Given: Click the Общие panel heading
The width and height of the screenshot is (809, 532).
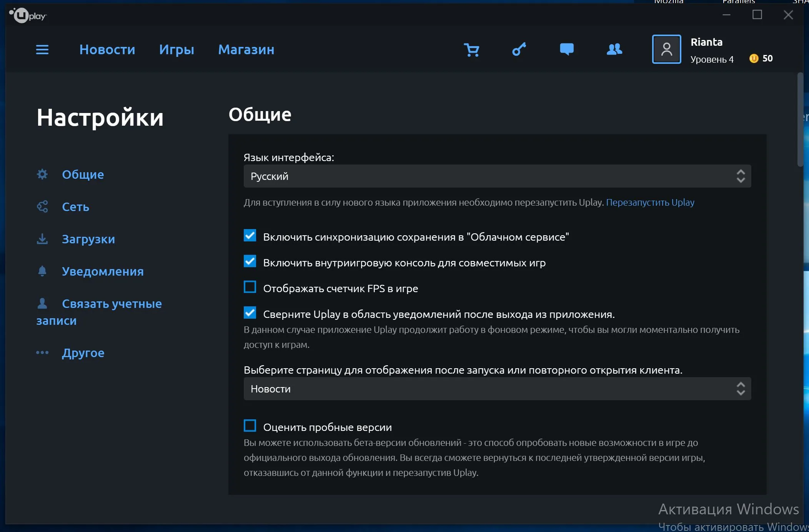Looking at the screenshot, I should 260,115.
